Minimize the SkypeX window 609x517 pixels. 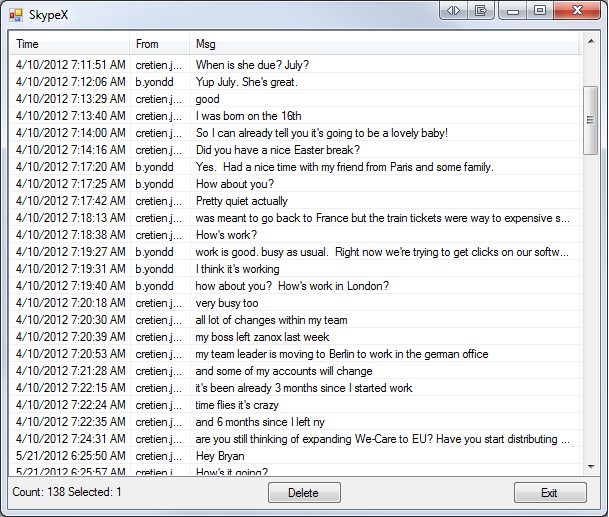coord(513,10)
